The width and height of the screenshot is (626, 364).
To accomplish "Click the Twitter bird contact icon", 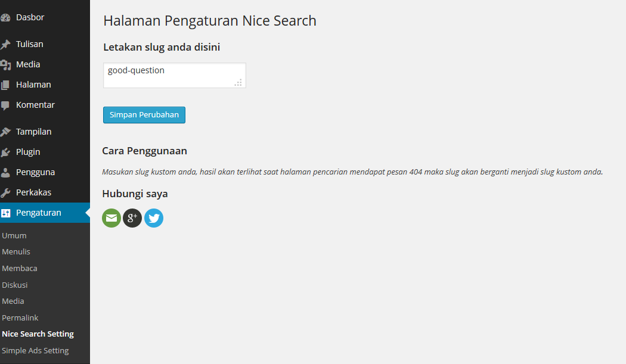I will pyautogui.click(x=154, y=218).
